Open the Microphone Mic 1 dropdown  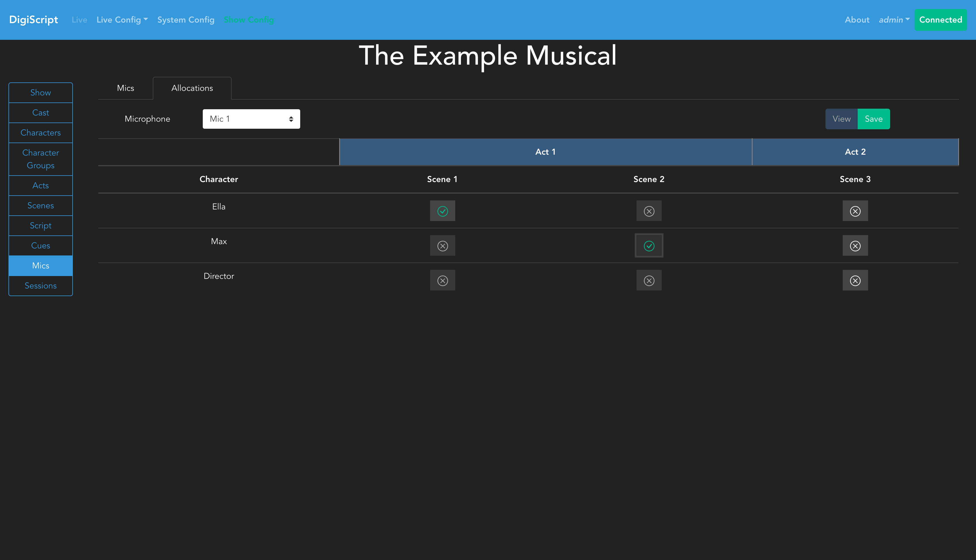pyautogui.click(x=251, y=119)
